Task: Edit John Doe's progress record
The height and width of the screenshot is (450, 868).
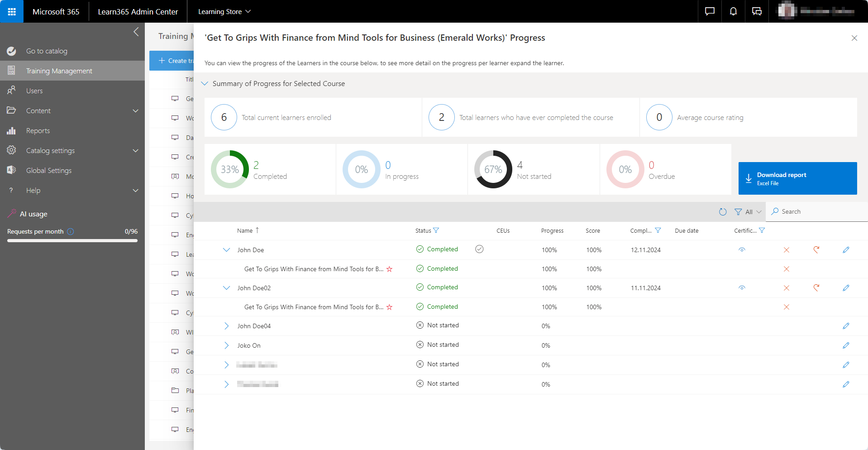Action: tap(846, 250)
